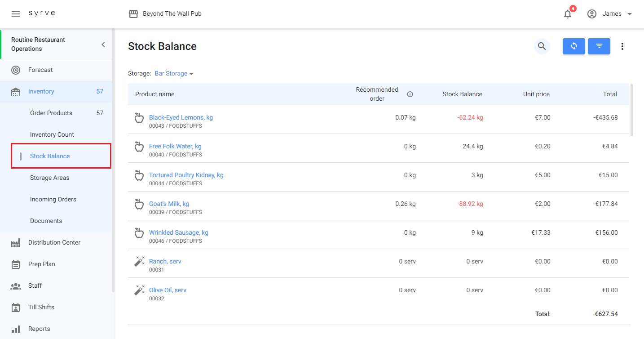This screenshot has height=339, width=644.
Task: Open the three-dot more options menu
Action: 622,46
